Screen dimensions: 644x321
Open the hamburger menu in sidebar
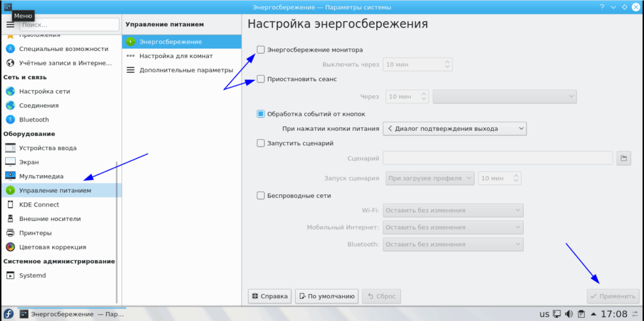[x=10, y=25]
